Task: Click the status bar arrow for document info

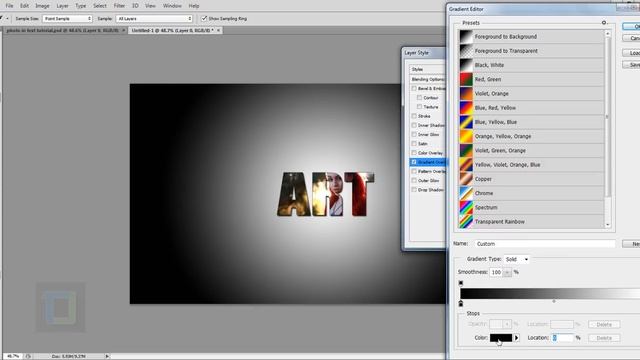Action: pyautogui.click(x=107, y=356)
